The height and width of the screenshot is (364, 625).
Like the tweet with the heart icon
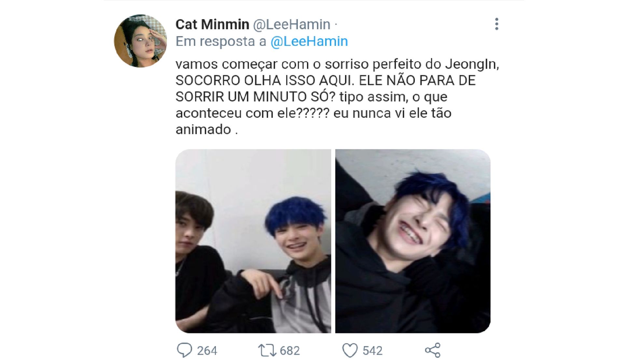coord(350,350)
